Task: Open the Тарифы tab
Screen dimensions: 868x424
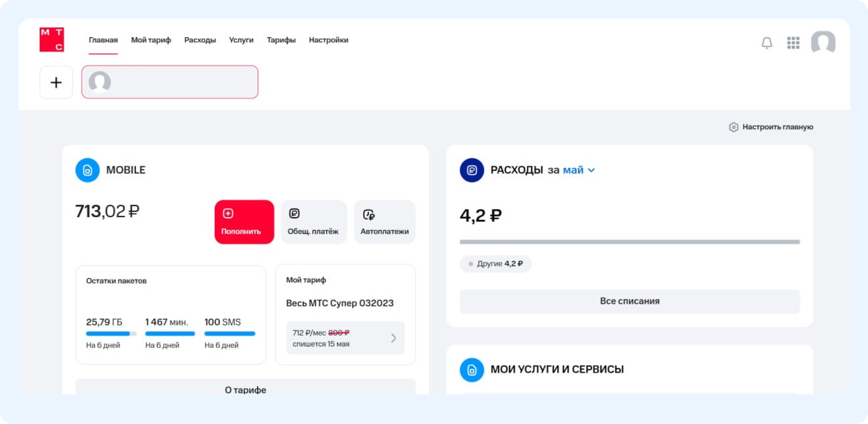Action: (281, 40)
